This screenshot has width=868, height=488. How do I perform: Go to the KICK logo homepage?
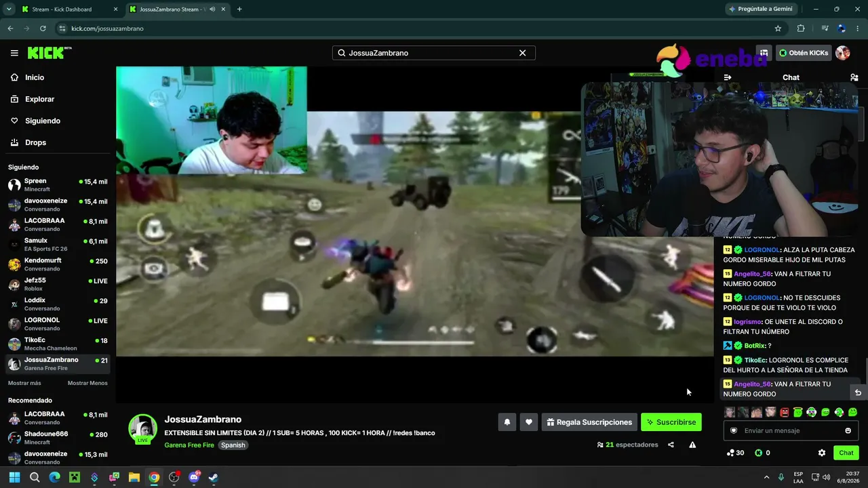tap(50, 53)
